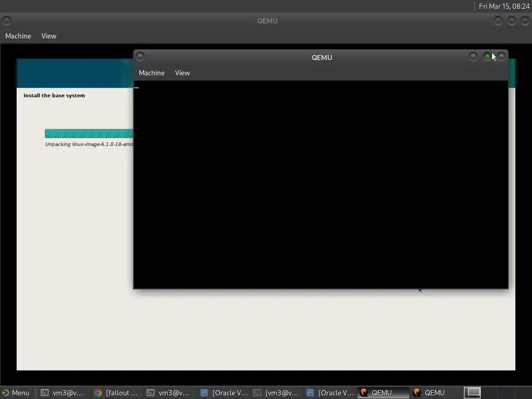Click the window menu button of the background QEMU titlebar
Viewport: 532px width, 399px height.
[x=6, y=21]
